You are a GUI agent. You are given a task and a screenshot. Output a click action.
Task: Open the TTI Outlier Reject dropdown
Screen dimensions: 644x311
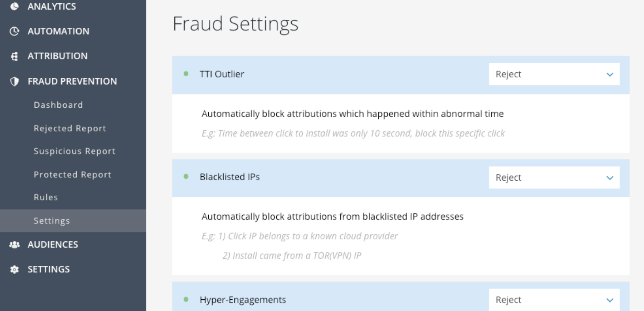click(554, 74)
